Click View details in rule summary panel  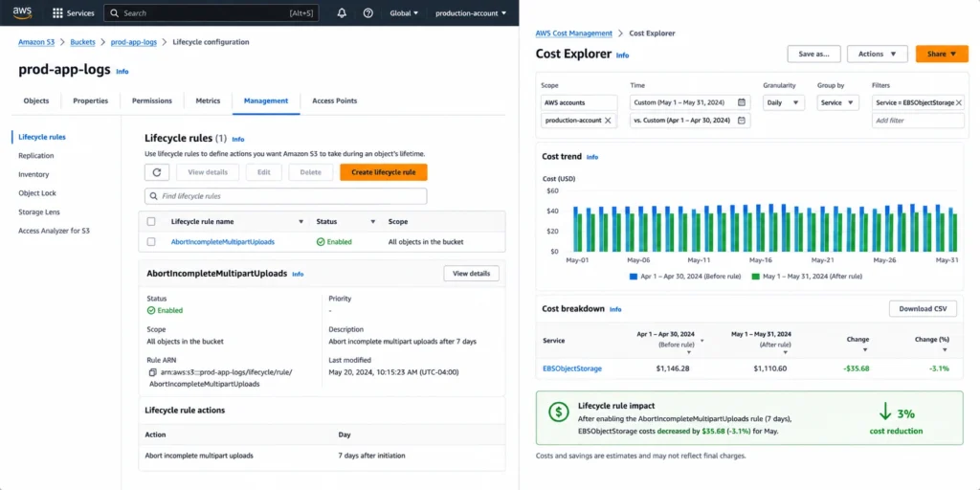pyautogui.click(x=471, y=274)
